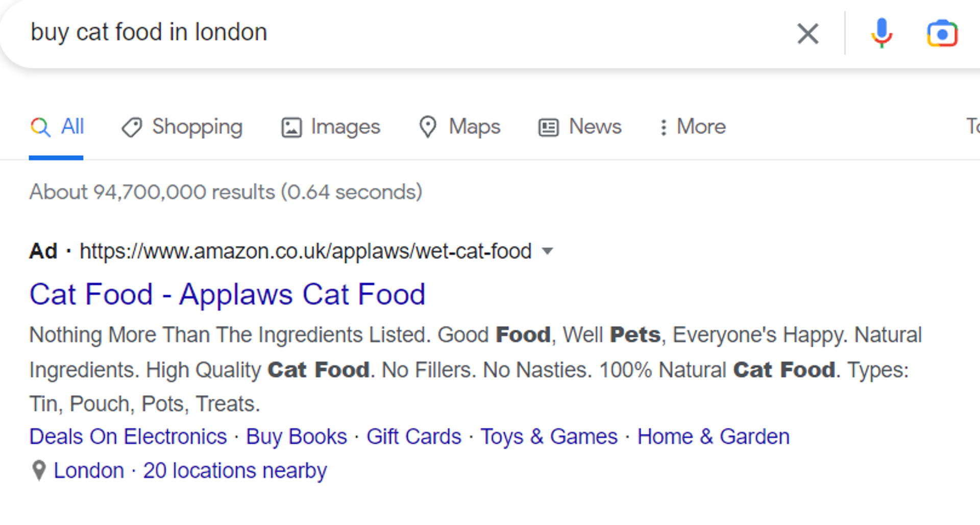Screen dimensions: 980x525
Task: Click the Maps pin icon
Action: click(x=428, y=127)
